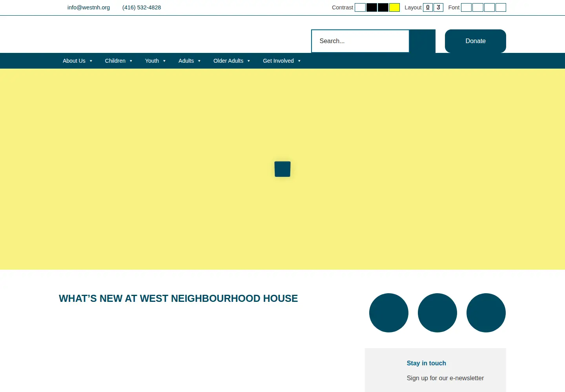Open the About Us menu
This screenshot has width=565, height=392.
tap(77, 61)
